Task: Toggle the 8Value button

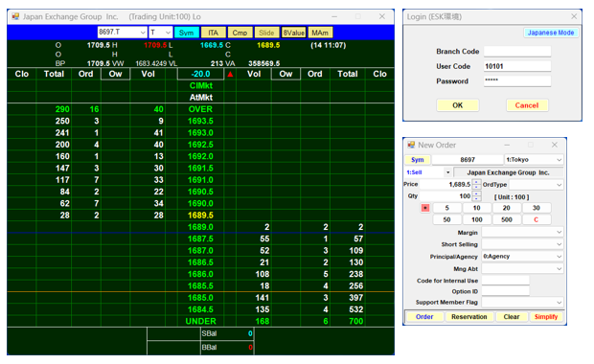Action: [x=293, y=33]
